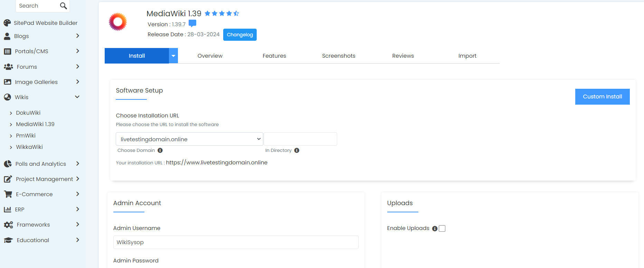The image size is (644, 268).
Task: Click the Polls and Analytics pie icon
Action: [x=8, y=164]
